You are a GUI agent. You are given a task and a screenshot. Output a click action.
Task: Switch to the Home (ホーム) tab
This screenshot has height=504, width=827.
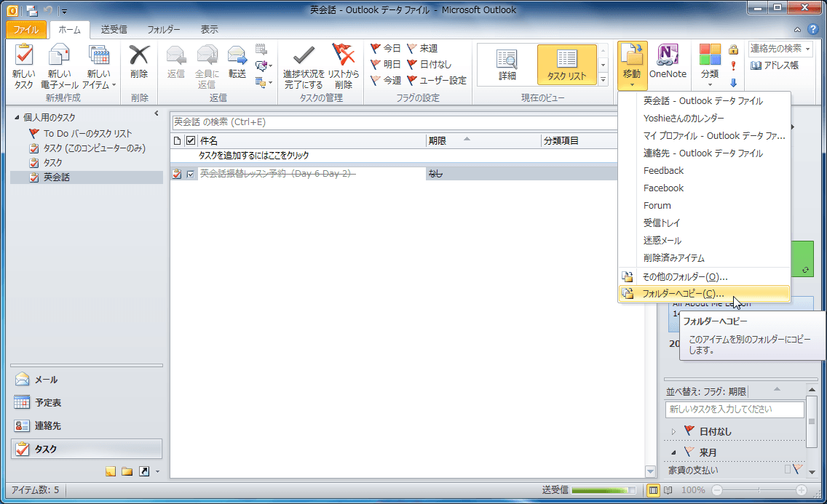(x=69, y=30)
